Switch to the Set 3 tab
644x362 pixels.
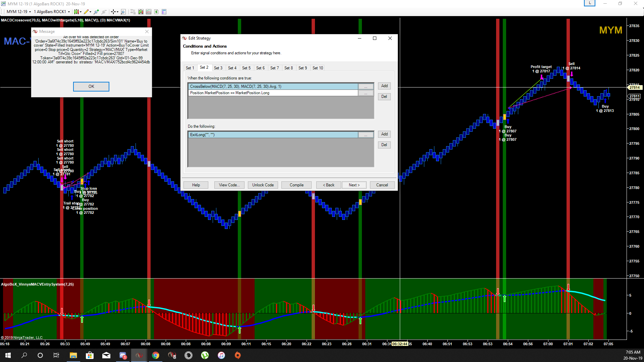coord(218,68)
